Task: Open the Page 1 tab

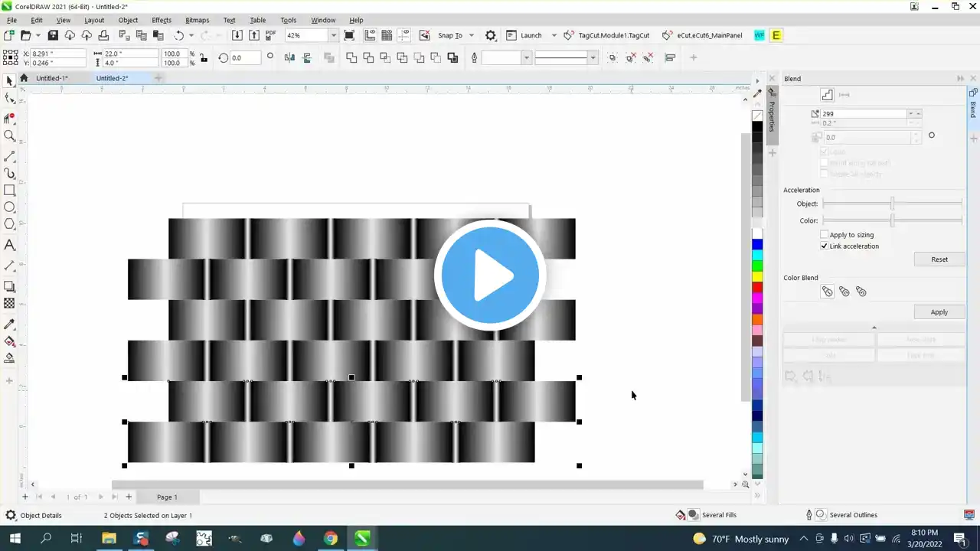Action: (167, 497)
